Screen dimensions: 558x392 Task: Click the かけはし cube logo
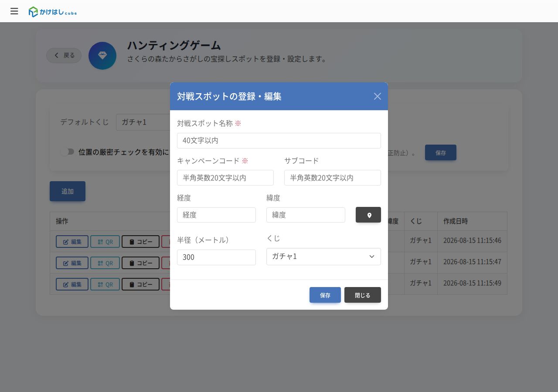(x=53, y=12)
